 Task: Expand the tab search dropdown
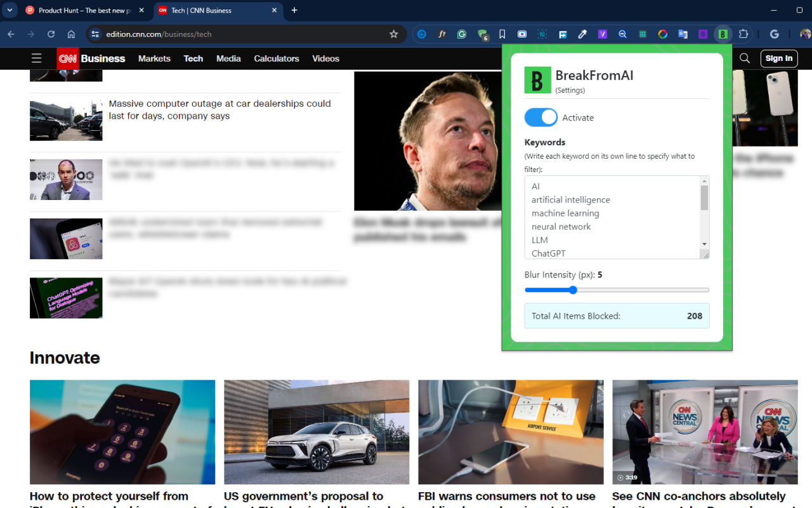(10, 10)
